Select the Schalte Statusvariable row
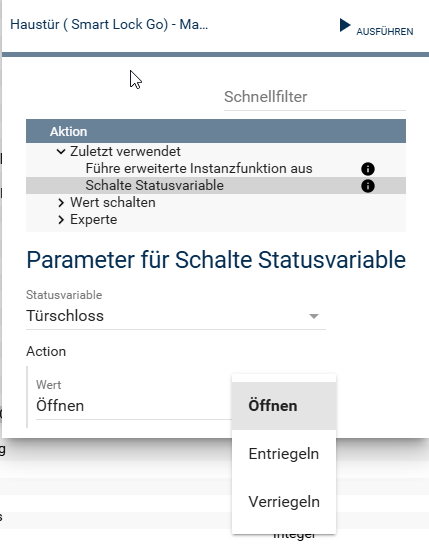This screenshot has height=544, width=429. [216, 186]
